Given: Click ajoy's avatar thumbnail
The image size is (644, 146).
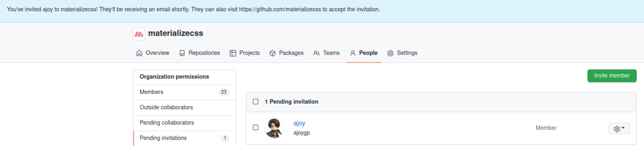Looking at the screenshot, I should coord(274,128).
